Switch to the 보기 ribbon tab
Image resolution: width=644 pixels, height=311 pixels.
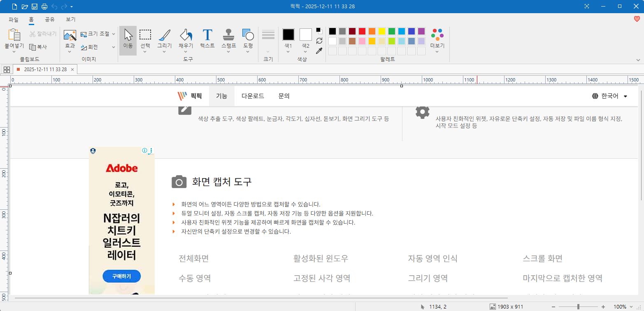point(70,19)
